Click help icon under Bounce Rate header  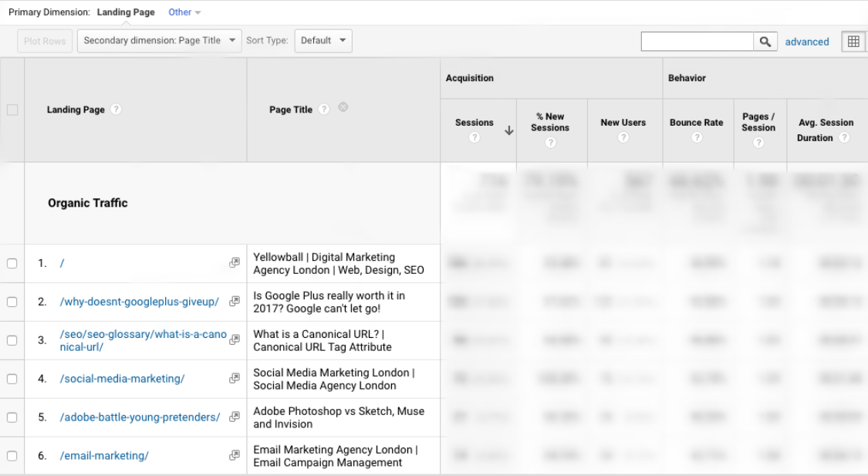pos(696,138)
